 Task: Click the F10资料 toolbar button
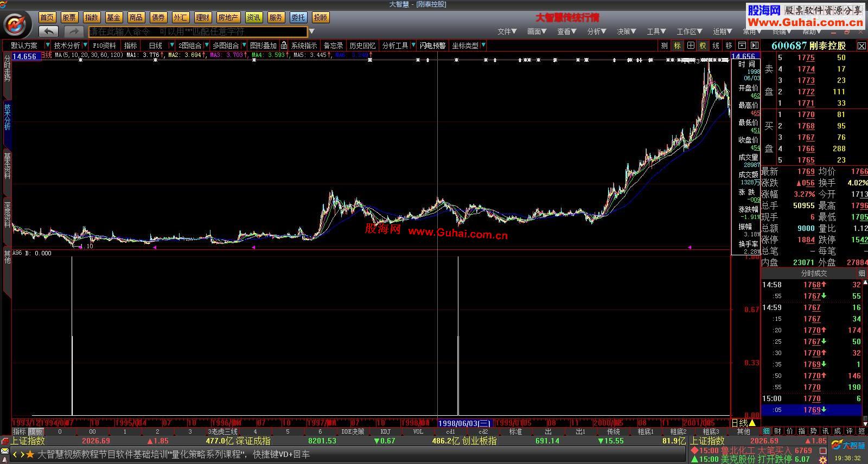pos(104,46)
